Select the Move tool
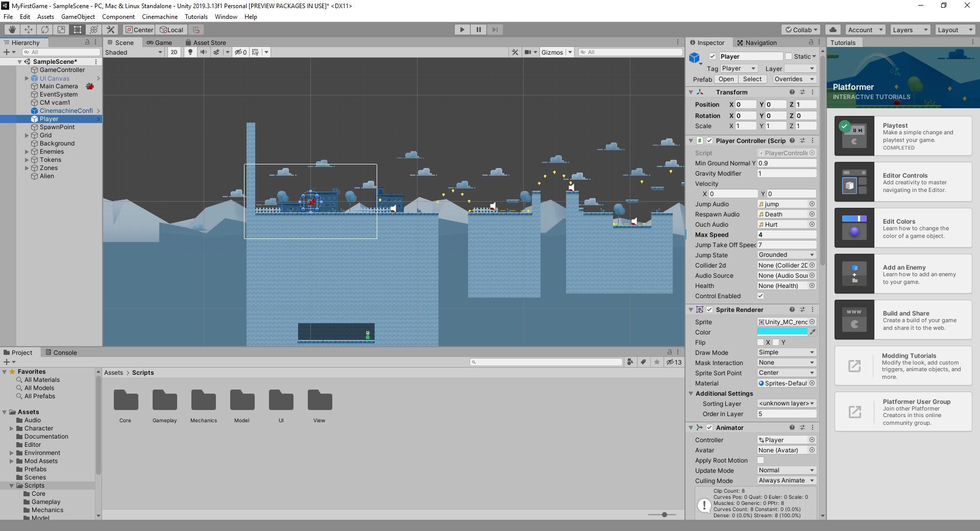 tap(29, 30)
